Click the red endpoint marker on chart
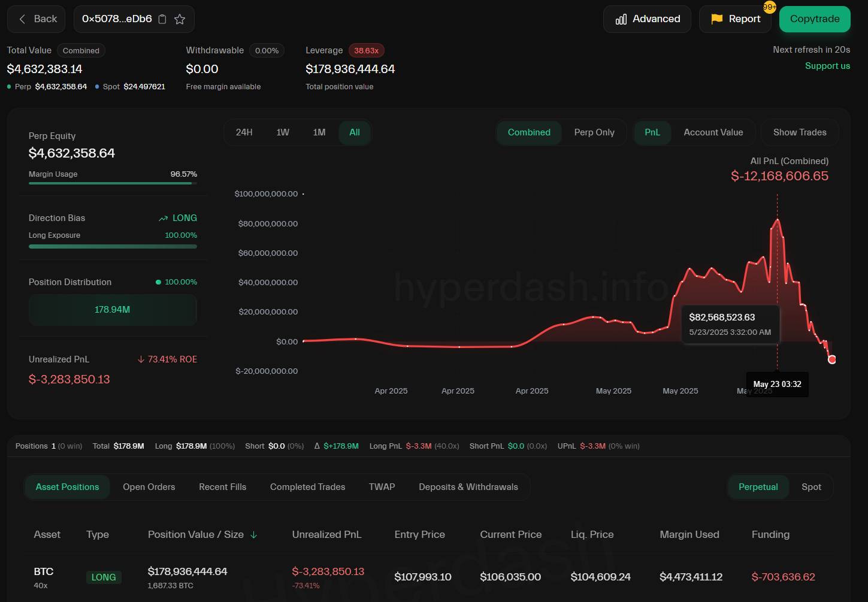 [831, 359]
